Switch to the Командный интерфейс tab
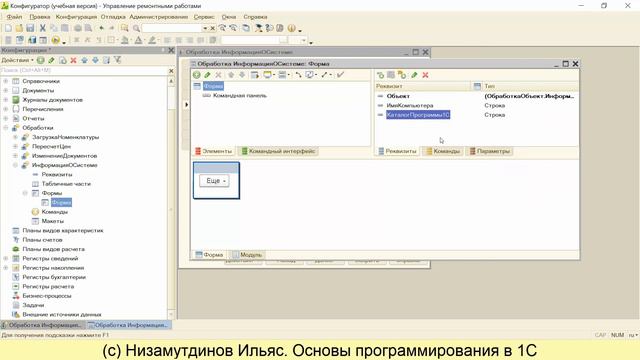The width and height of the screenshot is (640, 360). click(278, 151)
